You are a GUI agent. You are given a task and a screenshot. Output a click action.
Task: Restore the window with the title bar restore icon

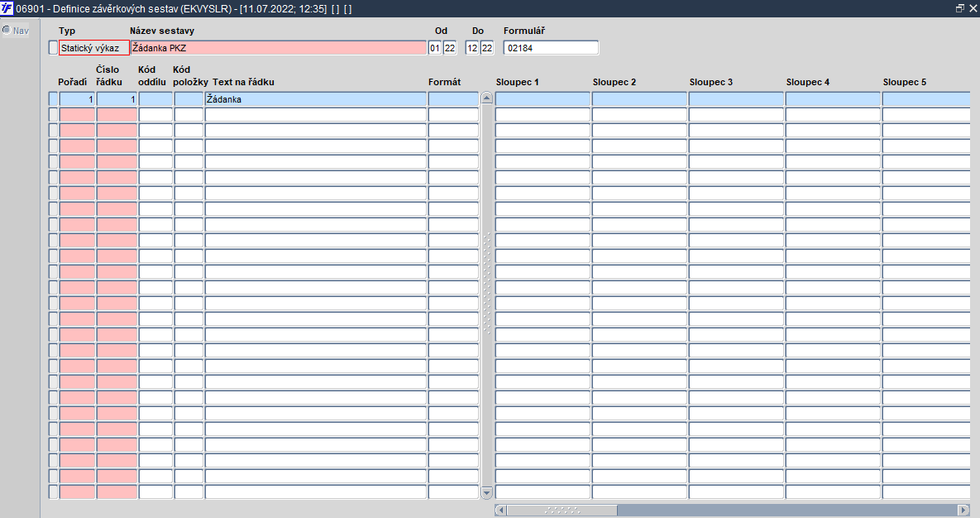(x=960, y=9)
